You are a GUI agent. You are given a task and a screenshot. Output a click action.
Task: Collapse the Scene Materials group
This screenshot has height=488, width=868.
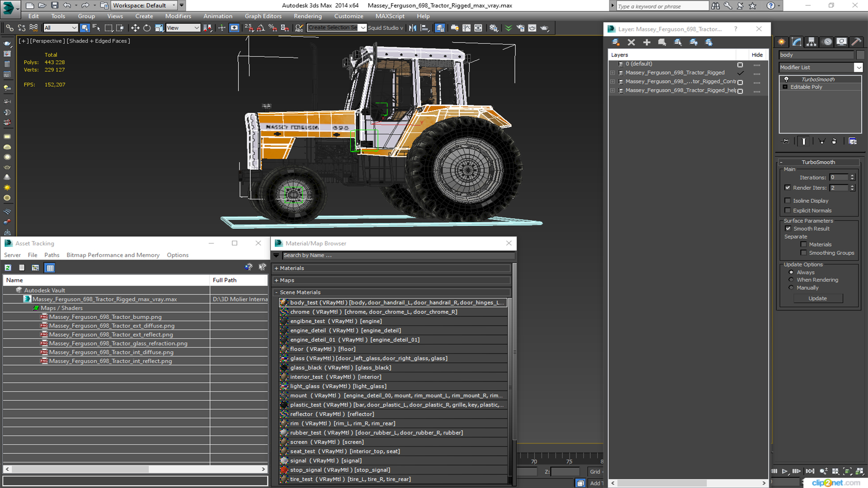(x=276, y=293)
